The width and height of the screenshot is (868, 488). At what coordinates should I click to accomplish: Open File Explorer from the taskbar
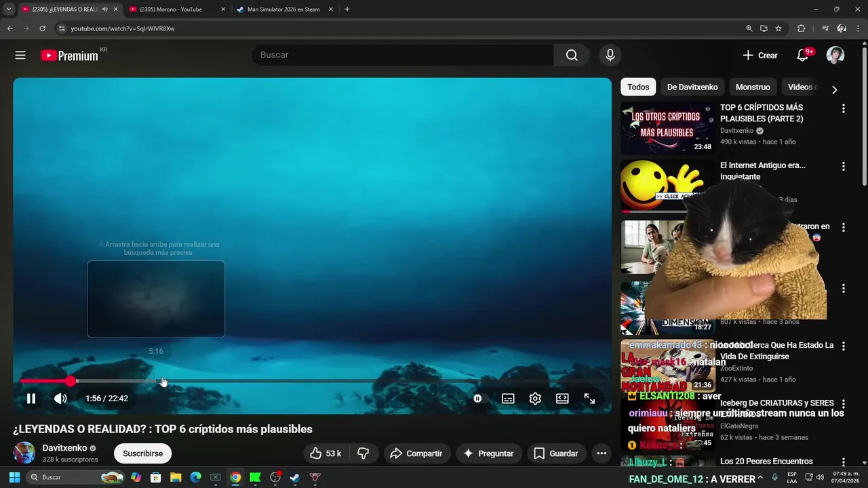coord(176,477)
